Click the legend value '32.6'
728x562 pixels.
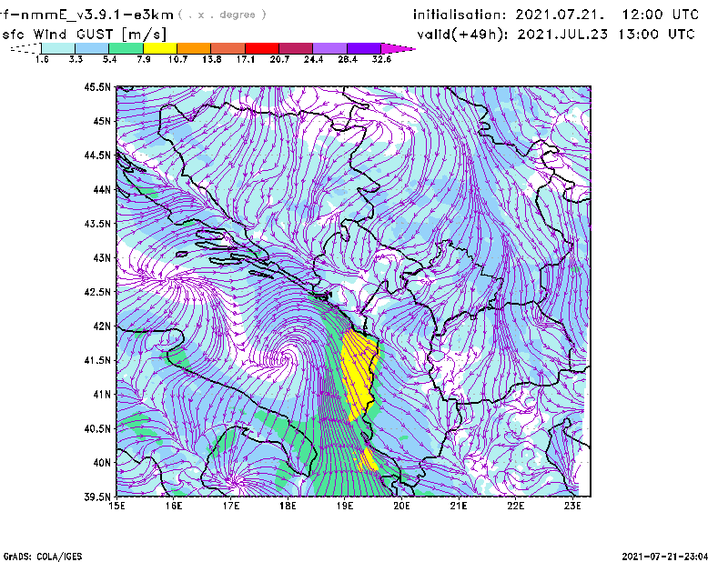pos(381,59)
